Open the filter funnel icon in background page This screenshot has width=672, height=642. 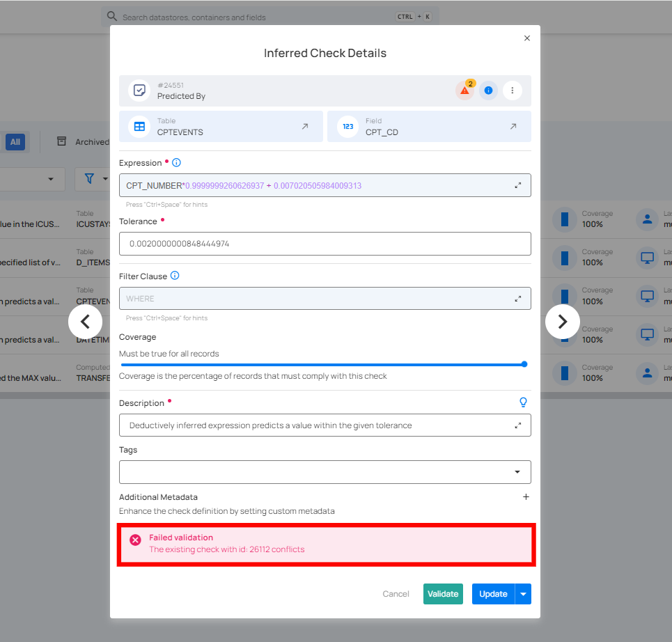click(89, 178)
